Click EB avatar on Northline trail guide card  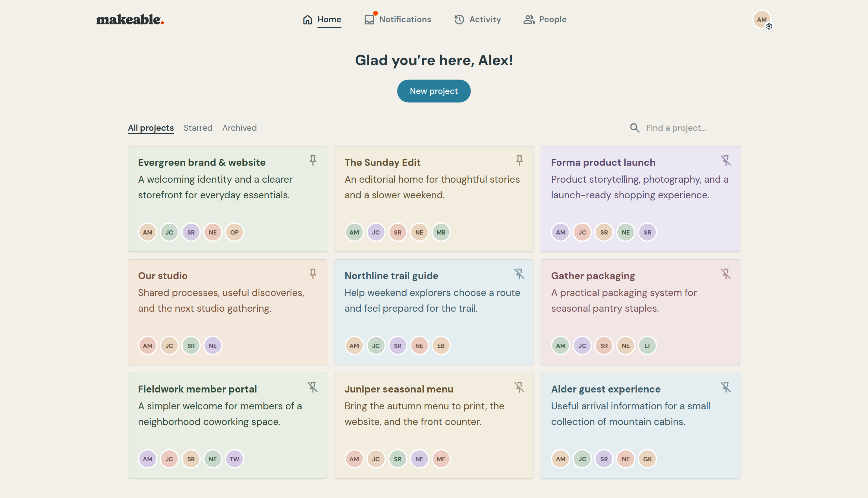coord(441,345)
